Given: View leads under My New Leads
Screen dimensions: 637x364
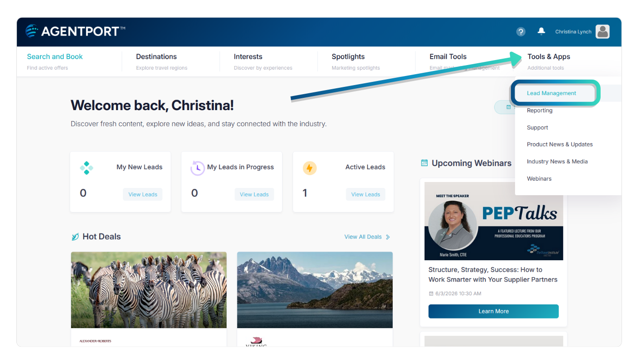Looking at the screenshot, I should 142,194.
